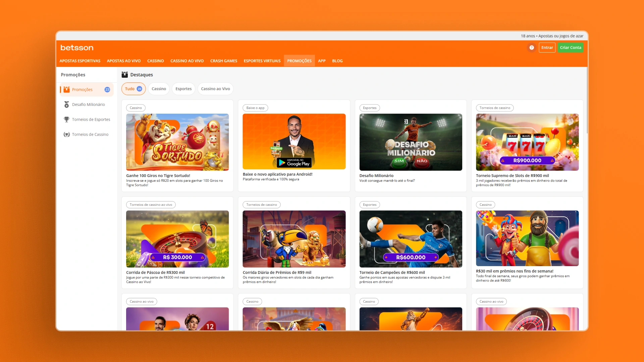
Task: Open Torneios de Esportes in the sidebar
Action: click(x=87, y=119)
